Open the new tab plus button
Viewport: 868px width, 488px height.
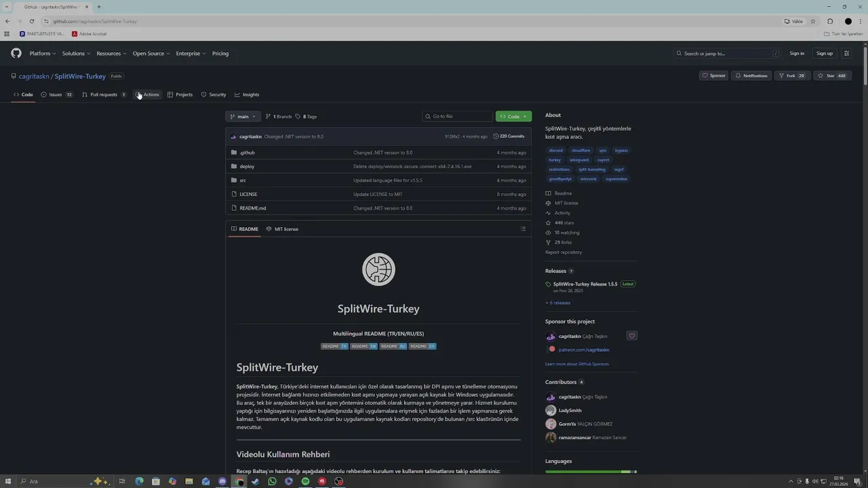click(98, 7)
